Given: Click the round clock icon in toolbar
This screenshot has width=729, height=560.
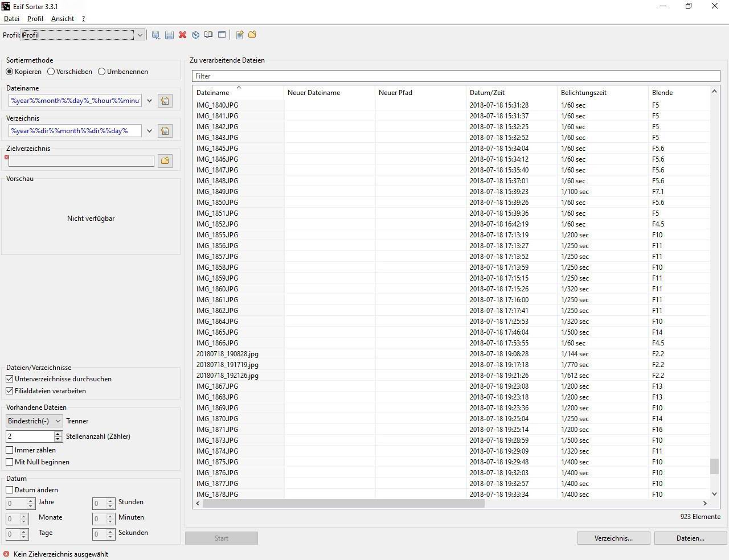Looking at the screenshot, I should tap(195, 35).
